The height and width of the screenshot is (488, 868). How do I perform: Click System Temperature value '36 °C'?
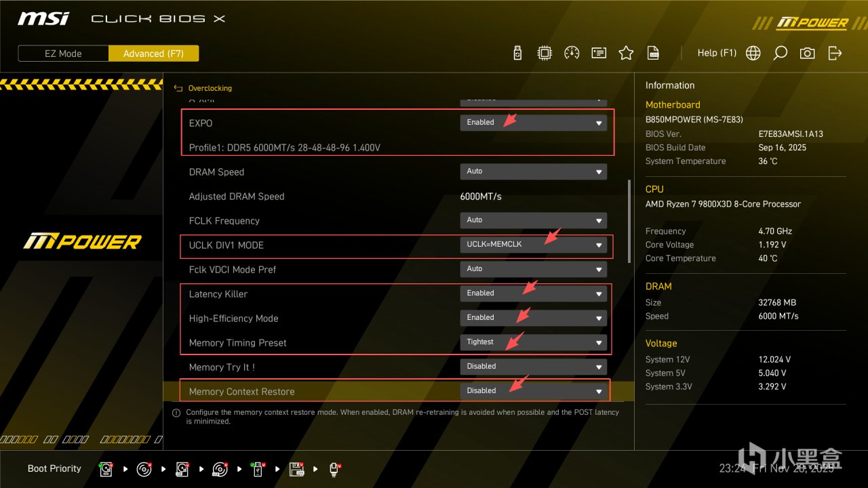(x=768, y=161)
